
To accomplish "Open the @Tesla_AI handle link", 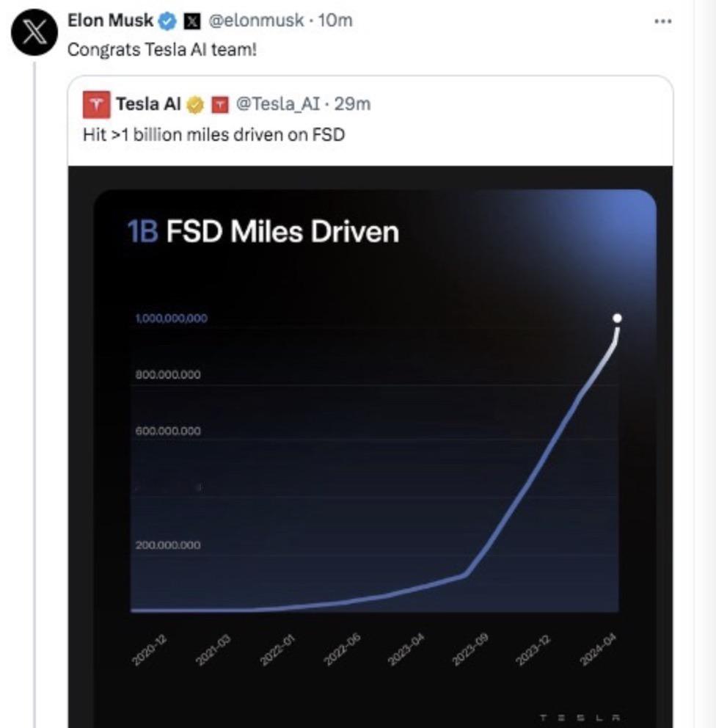I will (x=278, y=104).
